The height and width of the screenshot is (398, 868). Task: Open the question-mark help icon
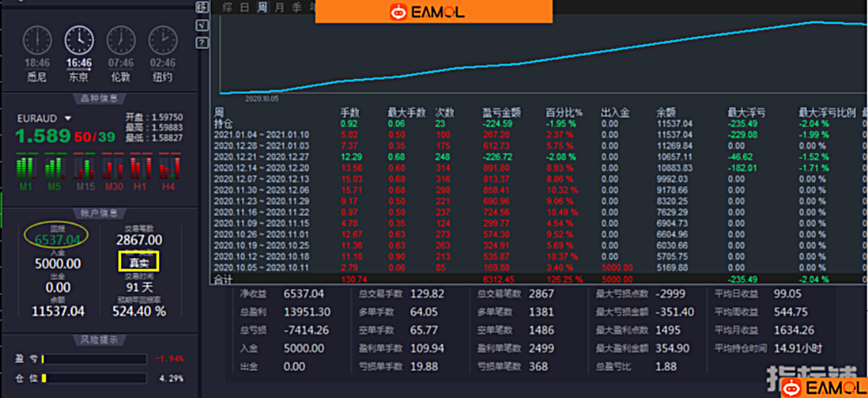tap(202, 42)
